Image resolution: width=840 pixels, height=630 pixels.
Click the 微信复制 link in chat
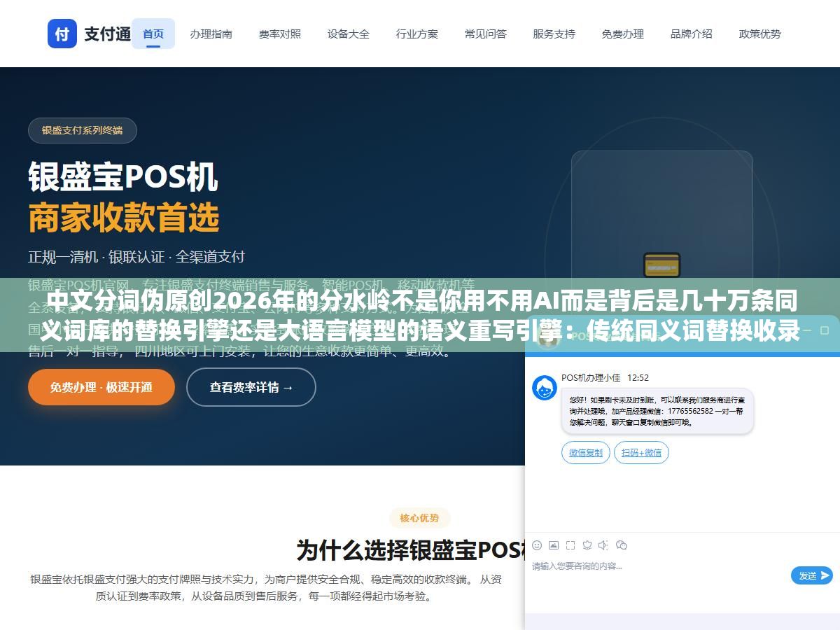586,453
